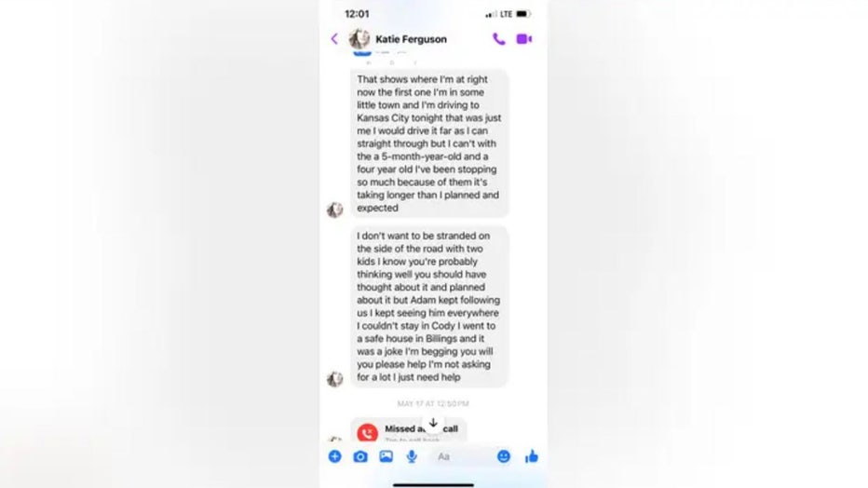Open the plus attachments menu
This screenshot has width=868, height=488.
(x=335, y=456)
